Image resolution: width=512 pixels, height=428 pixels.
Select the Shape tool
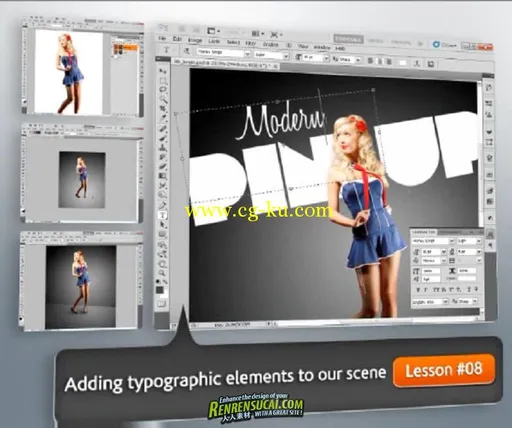(162, 234)
